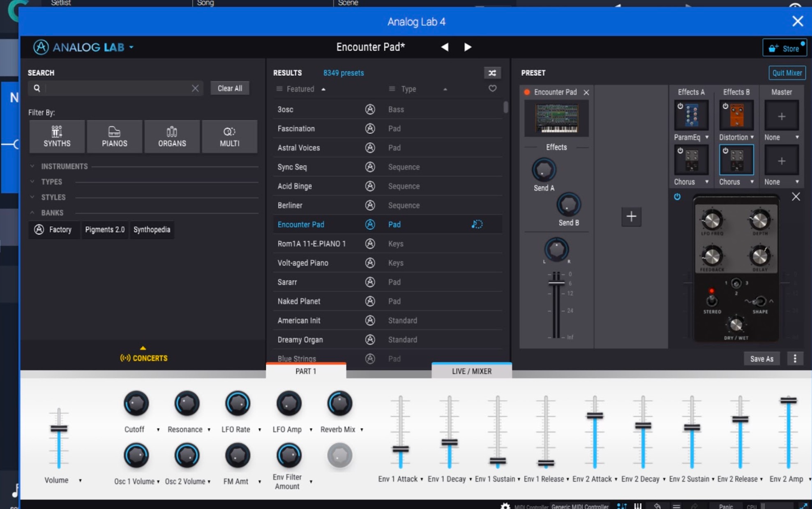The height and width of the screenshot is (509, 812).
Task: Toggle power on ParamEq effect
Action: 680,106
